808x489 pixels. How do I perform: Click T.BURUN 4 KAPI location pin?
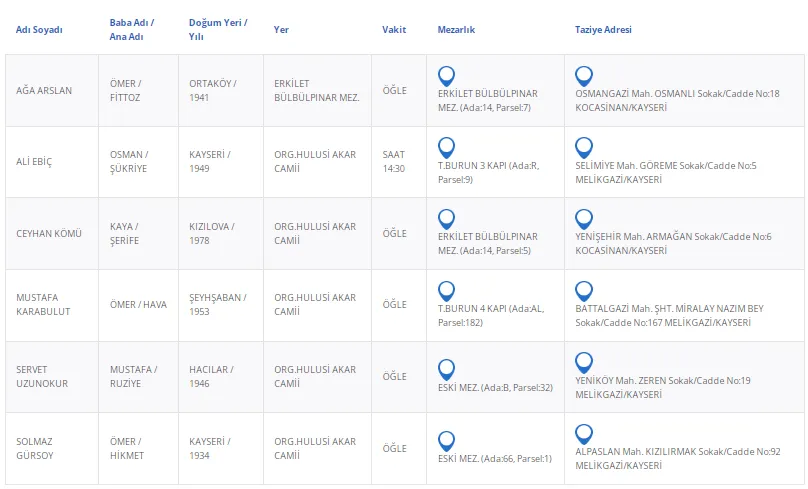pos(446,291)
